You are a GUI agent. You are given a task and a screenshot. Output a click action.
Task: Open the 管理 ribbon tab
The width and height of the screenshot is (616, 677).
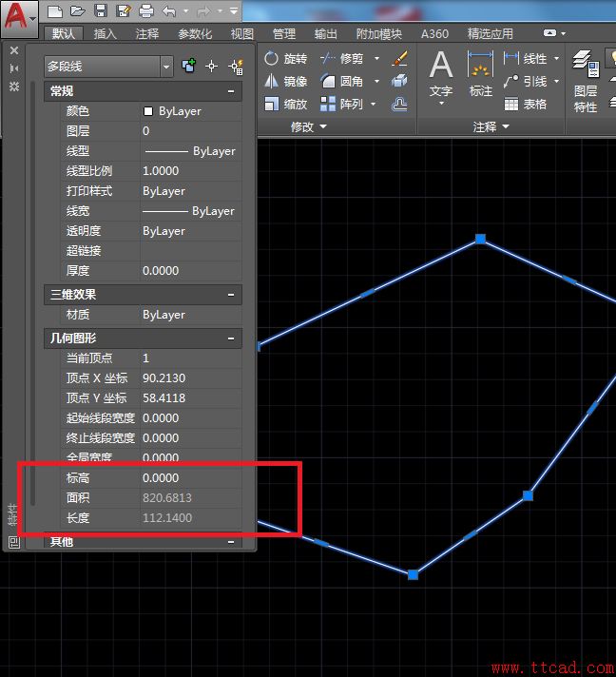coord(284,33)
